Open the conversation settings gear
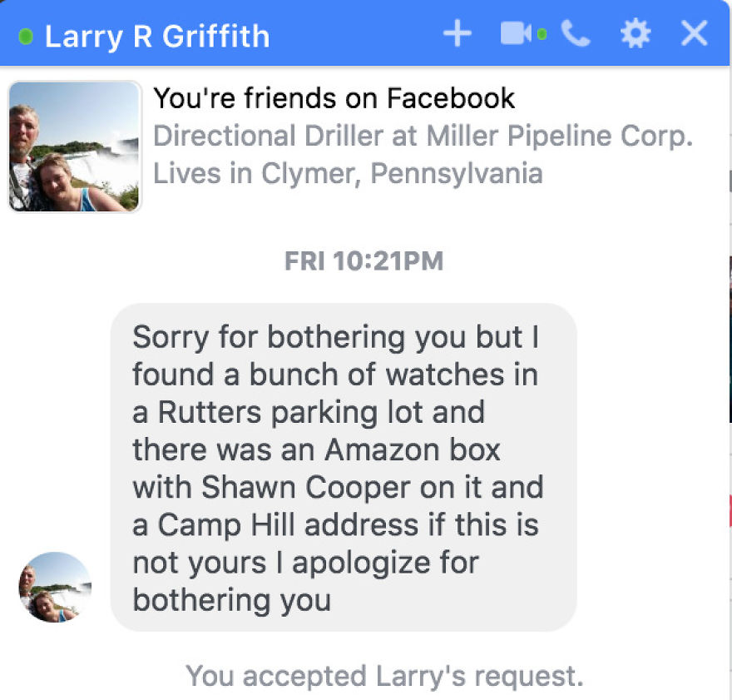 pos(635,33)
